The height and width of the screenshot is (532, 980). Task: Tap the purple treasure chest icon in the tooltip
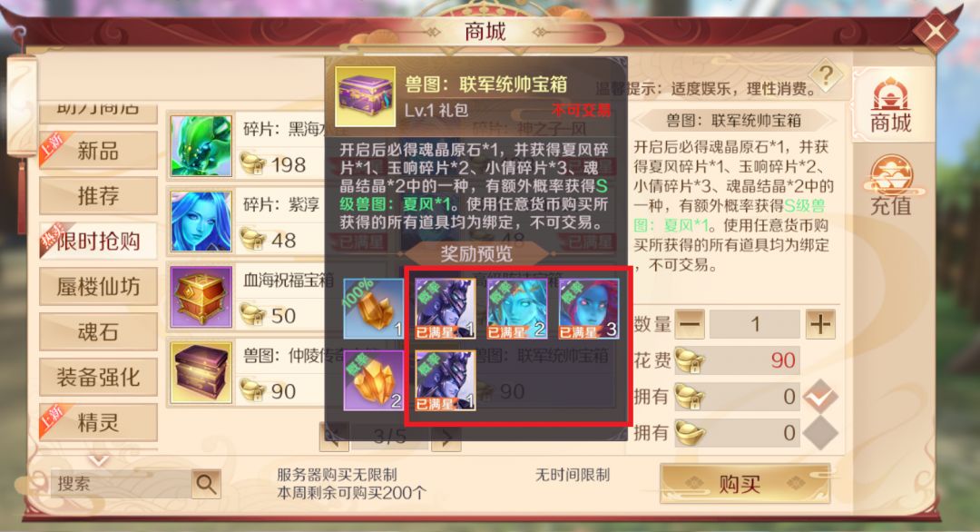pyautogui.click(x=365, y=96)
